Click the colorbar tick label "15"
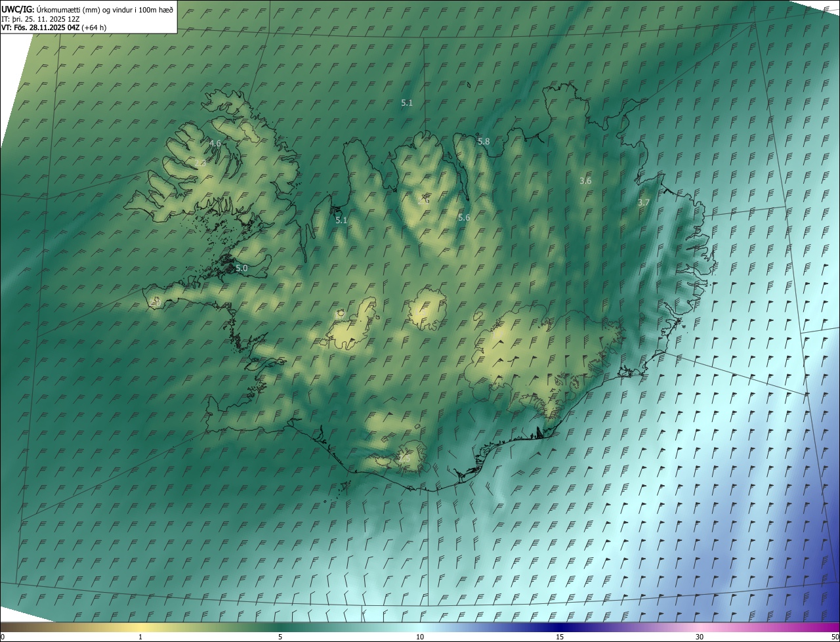840x642 pixels. click(560, 637)
